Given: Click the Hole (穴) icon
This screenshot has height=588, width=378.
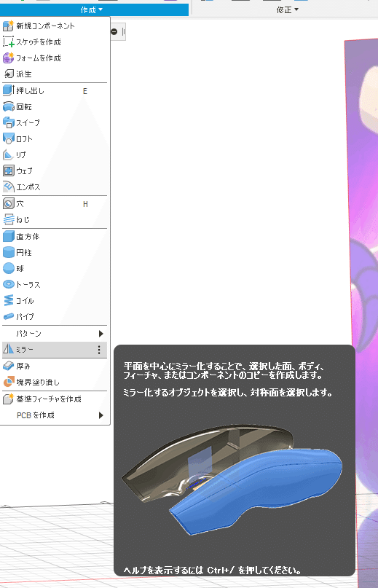Looking at the screenshot, I should point(8,203).
